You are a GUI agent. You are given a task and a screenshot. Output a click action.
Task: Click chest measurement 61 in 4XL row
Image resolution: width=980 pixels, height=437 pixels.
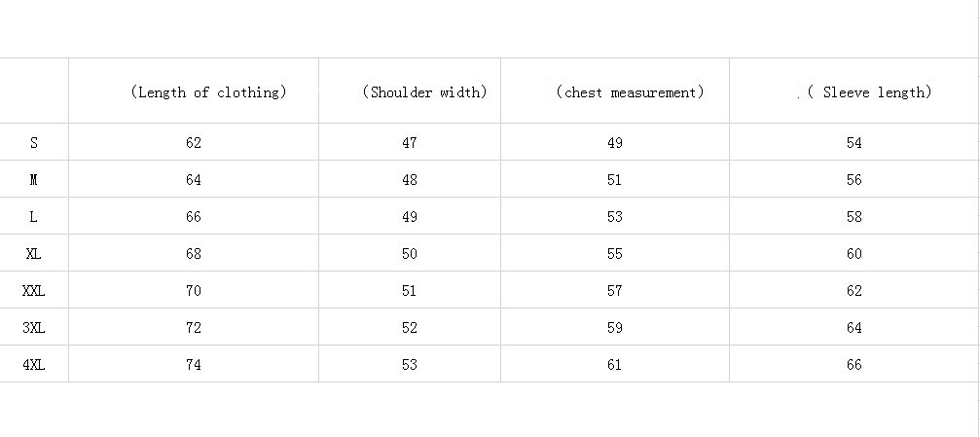pyautogui.click(x=615, y=365)
